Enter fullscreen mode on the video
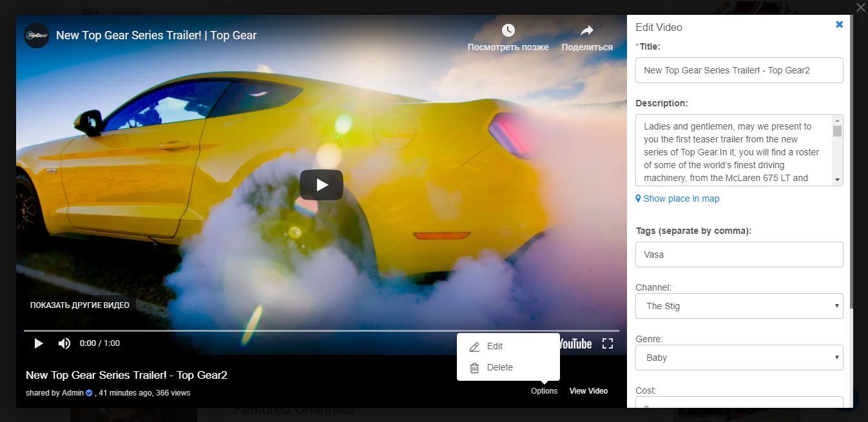Image resolution: width=868 pixels, height=422 pixels. coord(607,343)
